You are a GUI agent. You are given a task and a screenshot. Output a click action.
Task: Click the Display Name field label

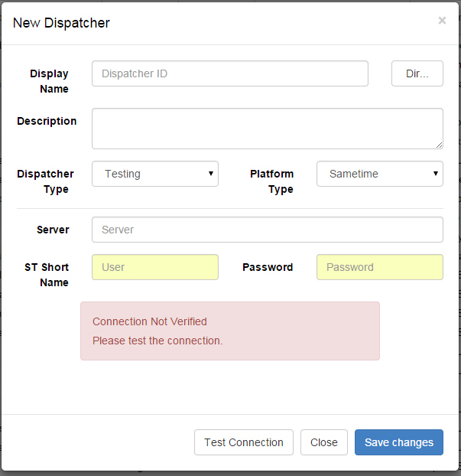point(50,81)
